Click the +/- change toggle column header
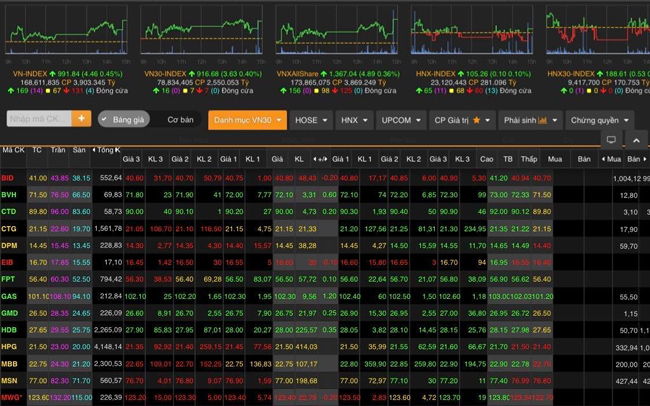 tap(320, 159)
